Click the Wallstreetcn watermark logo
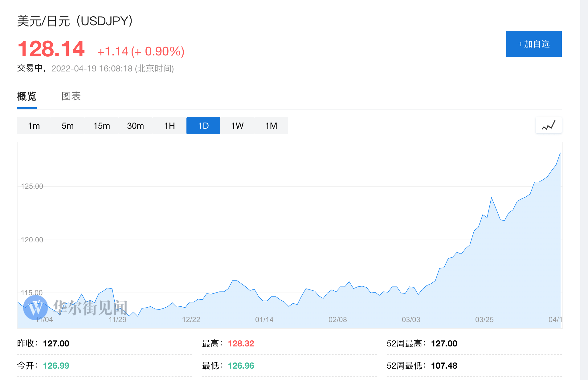This screenshot has width=588, height=380. (36, 307)
